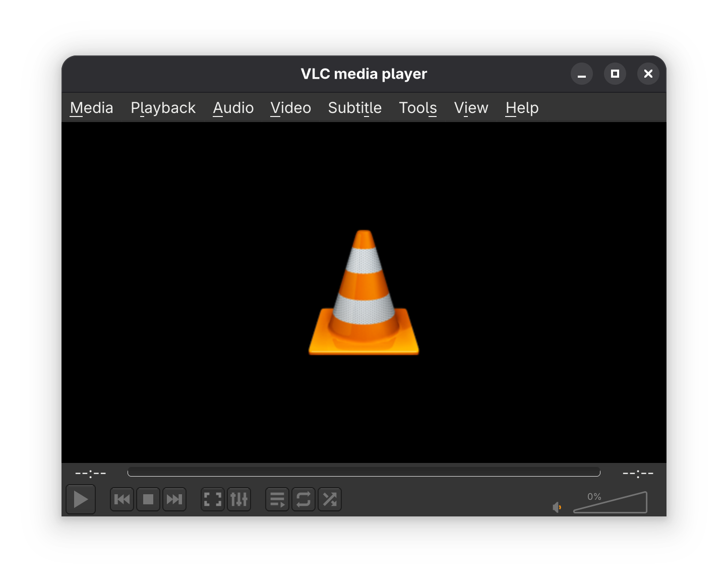Screen dimensions: 728x584
Task: Toggle fullscreen video mode
Action: 213,499
